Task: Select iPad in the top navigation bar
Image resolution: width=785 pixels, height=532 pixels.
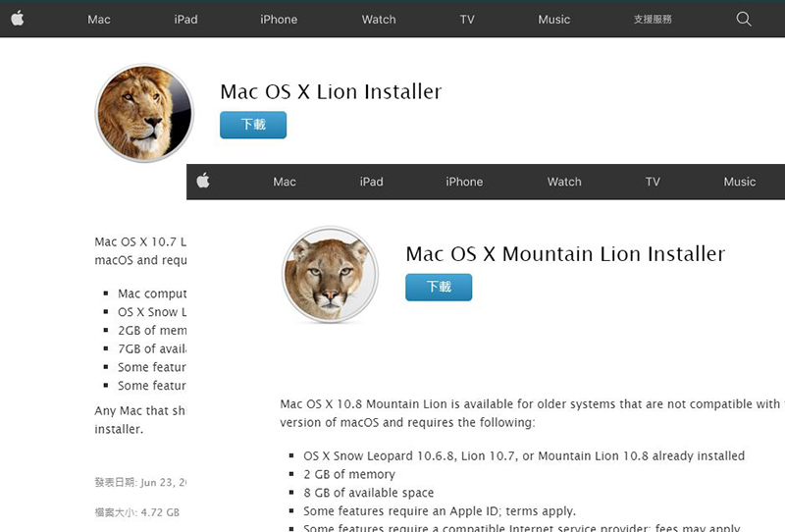Action: click(x=185, y=20)
